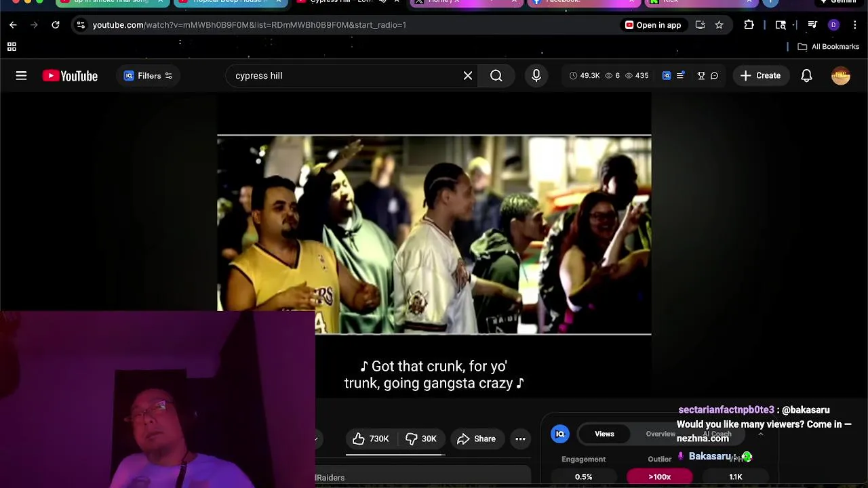This screenshot has height=488, width=868.
Task: Select the Views tab in IQ panel
Action: click(x=604, y=434)
